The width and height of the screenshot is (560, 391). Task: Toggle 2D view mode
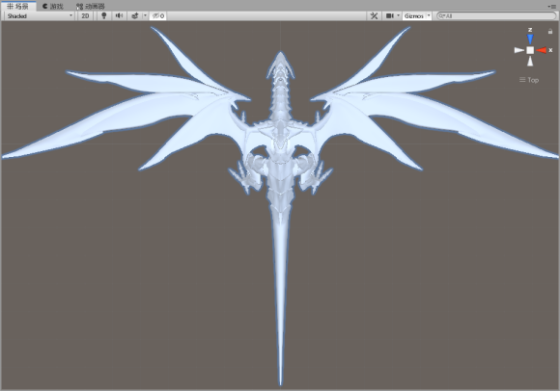[x=85, y=16]
